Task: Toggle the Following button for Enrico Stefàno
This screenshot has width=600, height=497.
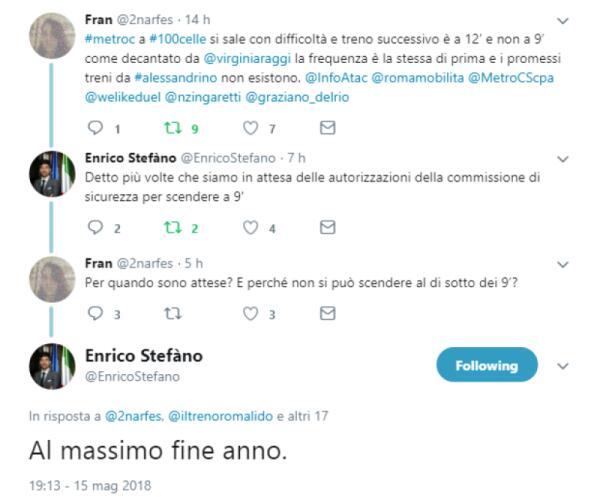Action: tap(486, 365)
